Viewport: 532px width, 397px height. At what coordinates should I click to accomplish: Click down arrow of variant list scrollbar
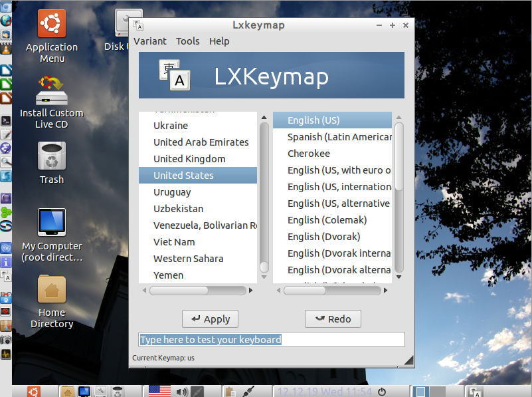click(399, 277)
